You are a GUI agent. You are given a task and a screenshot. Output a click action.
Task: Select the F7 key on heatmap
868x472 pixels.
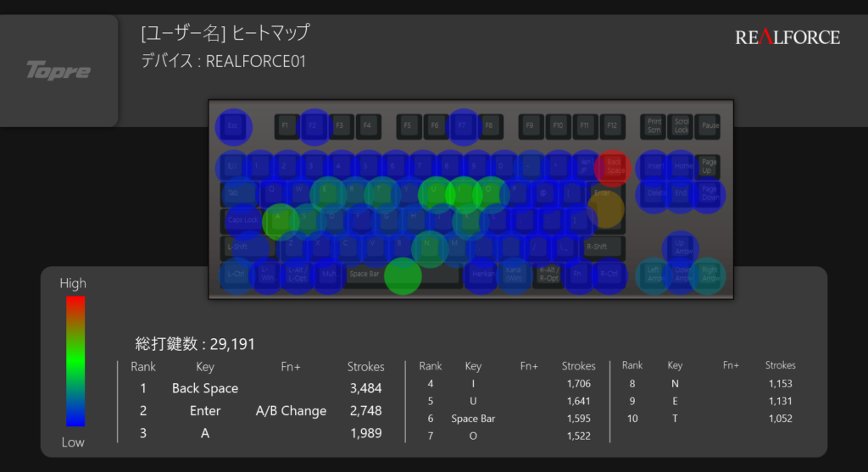[462, 126]
